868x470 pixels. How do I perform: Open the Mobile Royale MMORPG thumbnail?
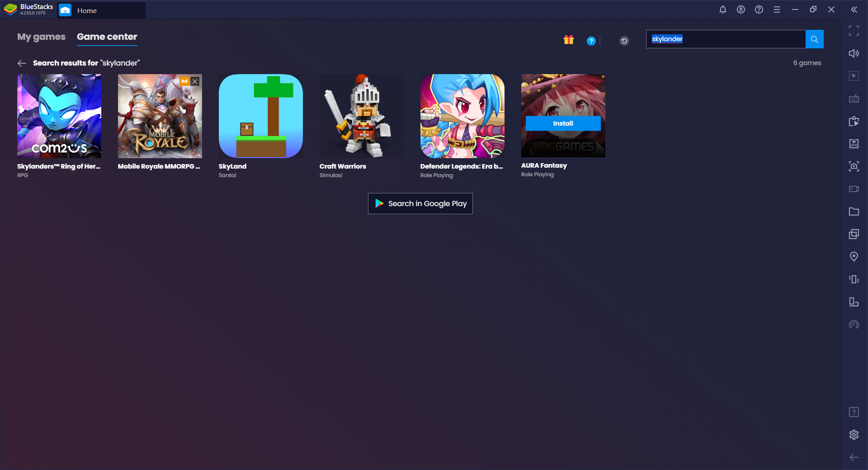click(160, 116)
